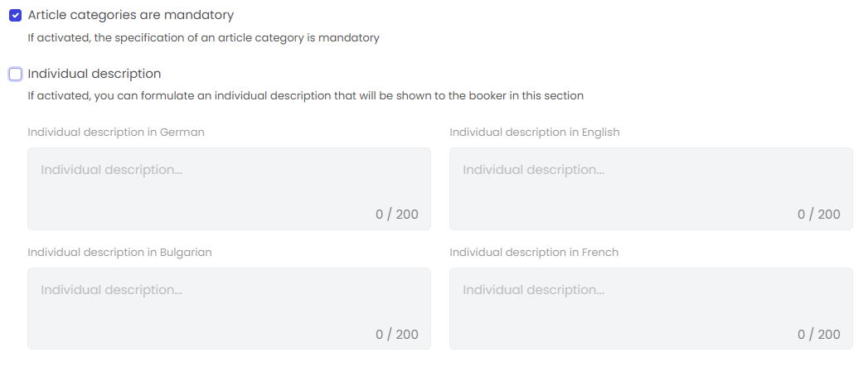This screenshot has height=367, width=868.
Task: Click the helper text about showing description to booker
Action: pos(305,96)
